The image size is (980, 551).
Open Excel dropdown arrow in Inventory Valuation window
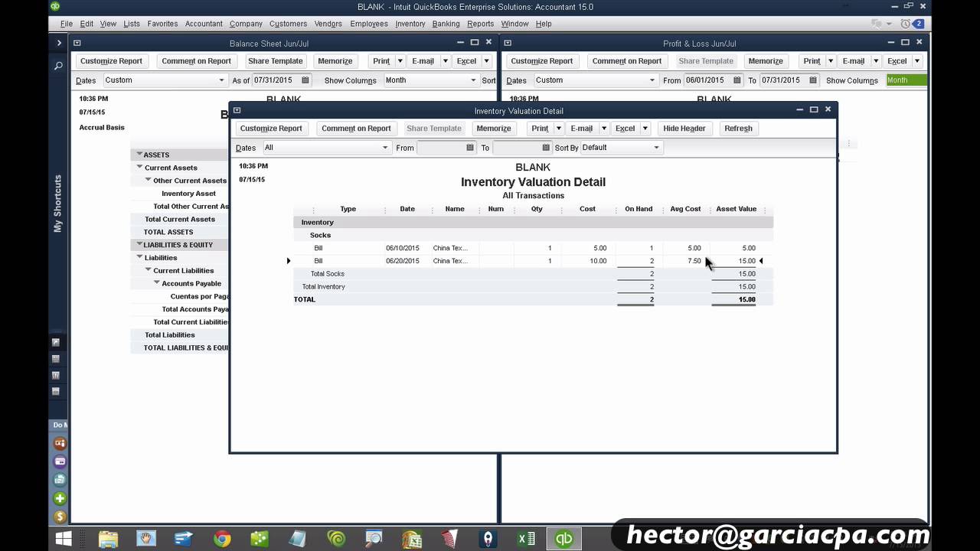(x=645, y=129)
